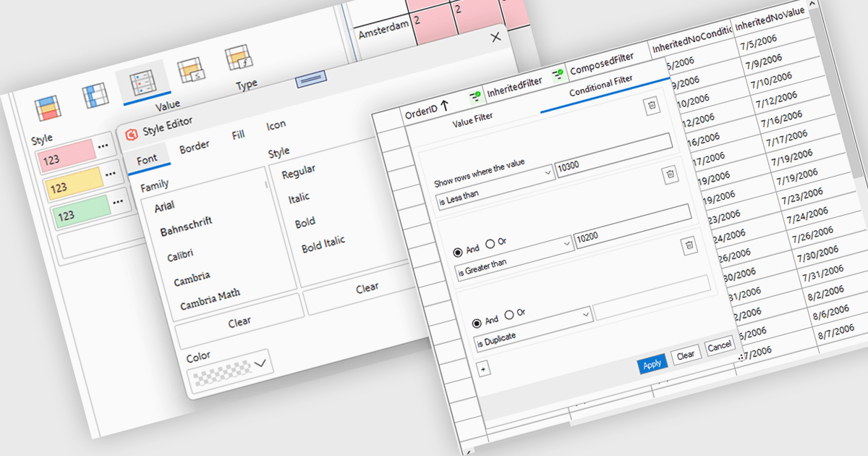Open ellipsis menu next to pink 123 style
This screenshot has width=868, height=456.
103,148
